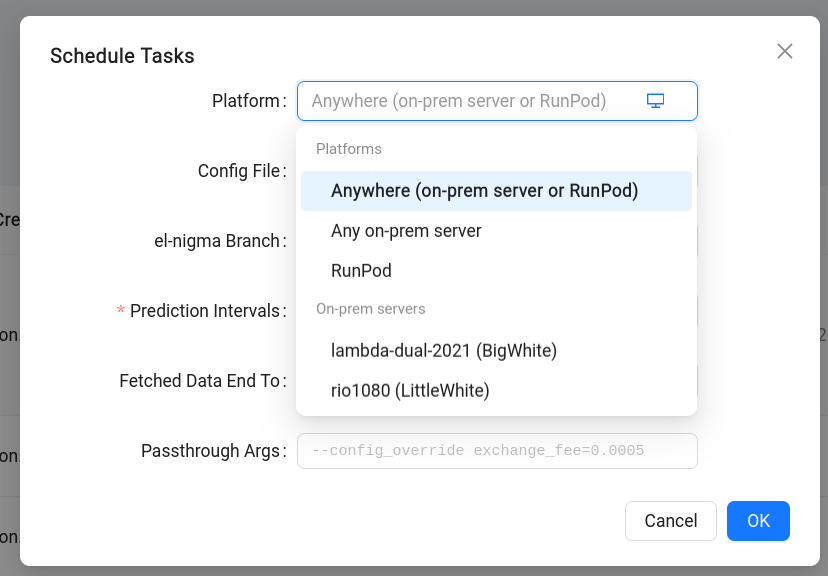The height and width of the screenshot is (576, 828).
Task: Select "Any on-prem server" platform option
Action: [406, 230]
